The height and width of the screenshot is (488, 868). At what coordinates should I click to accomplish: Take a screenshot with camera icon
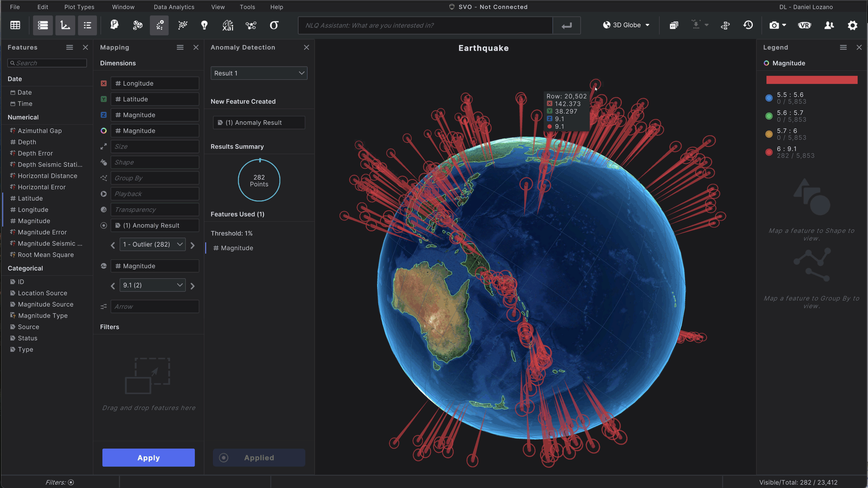pos(774,25)
